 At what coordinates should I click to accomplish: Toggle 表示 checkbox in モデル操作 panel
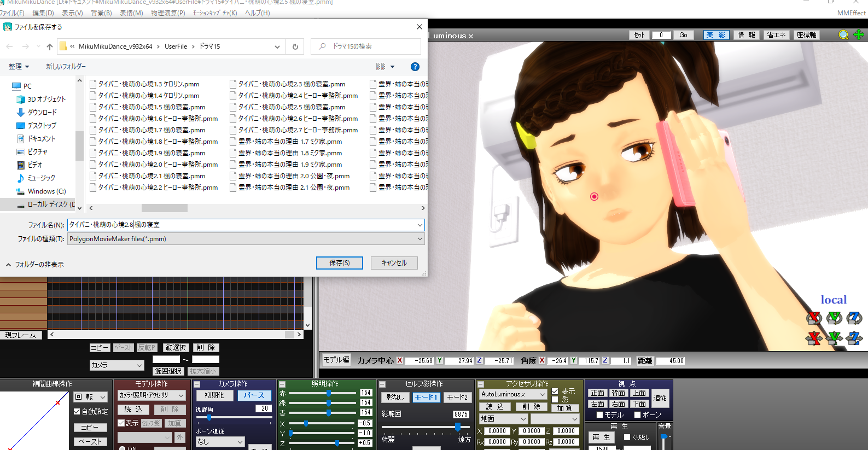(x=121, y=423)
